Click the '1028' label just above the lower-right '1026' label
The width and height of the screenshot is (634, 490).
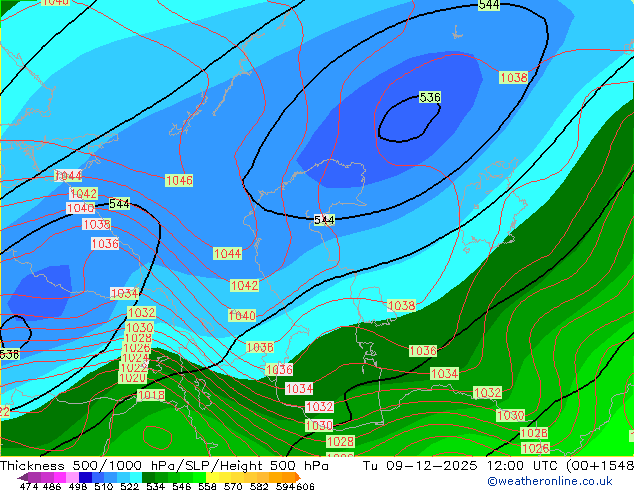(534, 433)
